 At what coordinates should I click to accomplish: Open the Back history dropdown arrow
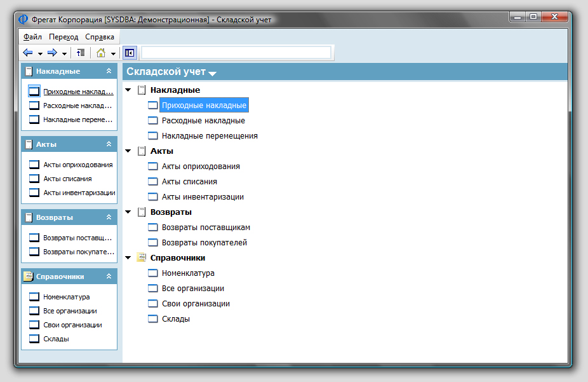[40, 53]
